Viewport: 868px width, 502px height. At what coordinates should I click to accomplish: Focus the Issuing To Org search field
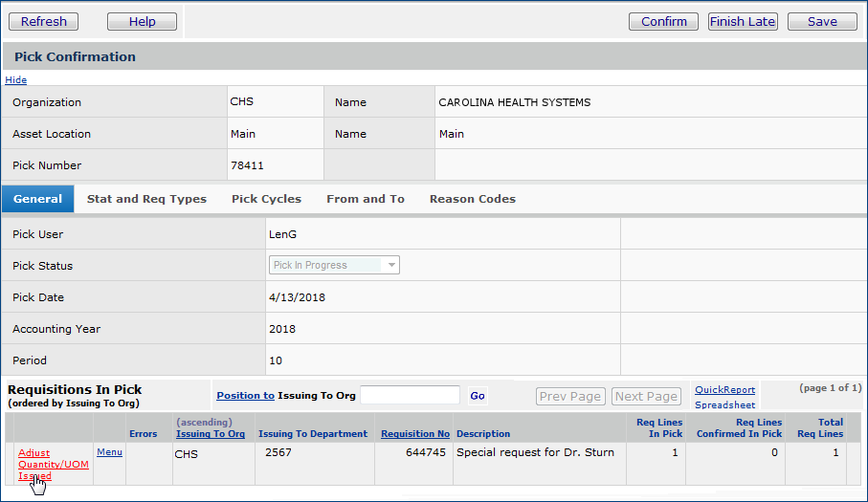pyautogui.click(x=410, y=395)
